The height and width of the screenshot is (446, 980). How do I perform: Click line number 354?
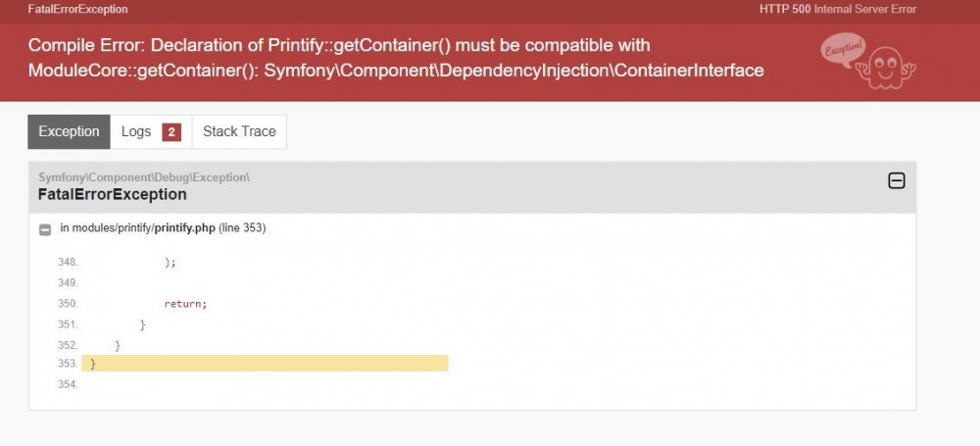coord(67,384)
